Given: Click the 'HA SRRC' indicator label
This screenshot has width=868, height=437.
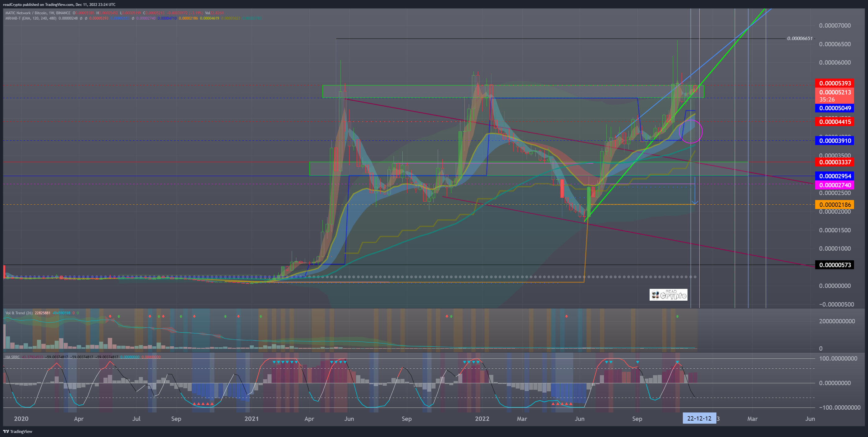Looking at the screenshot, I should (x=12, y=357).
